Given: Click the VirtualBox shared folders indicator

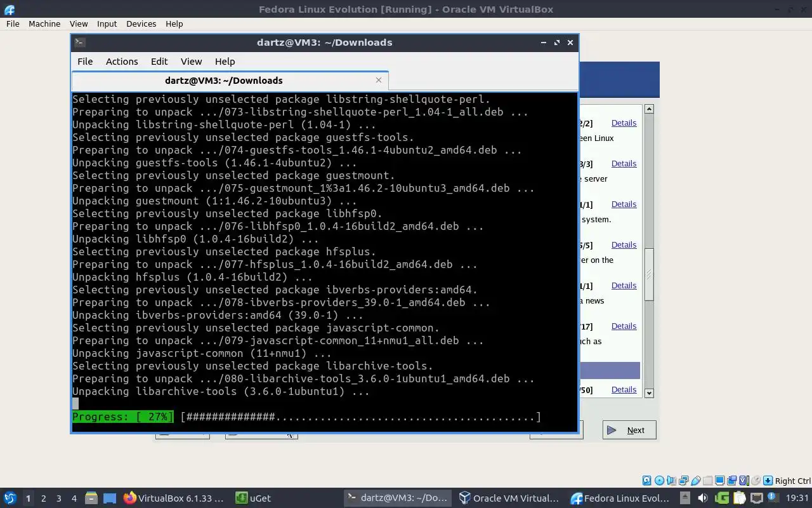Looking at the screenshot, I should pos(707,481).
